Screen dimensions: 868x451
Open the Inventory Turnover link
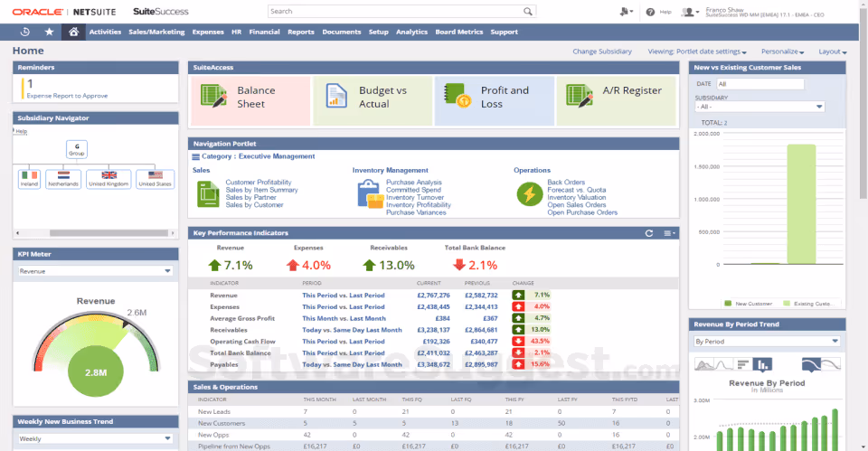tap(415, 198)
